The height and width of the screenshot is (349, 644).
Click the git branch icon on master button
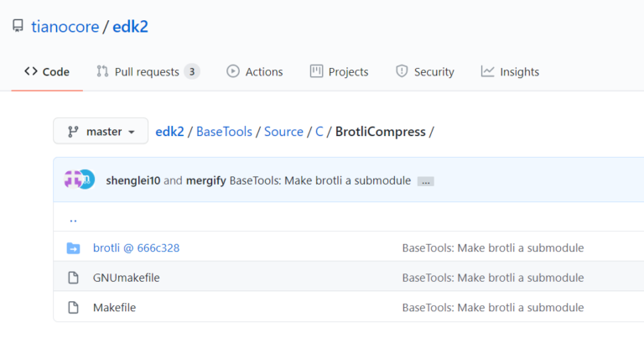(73, 132)
